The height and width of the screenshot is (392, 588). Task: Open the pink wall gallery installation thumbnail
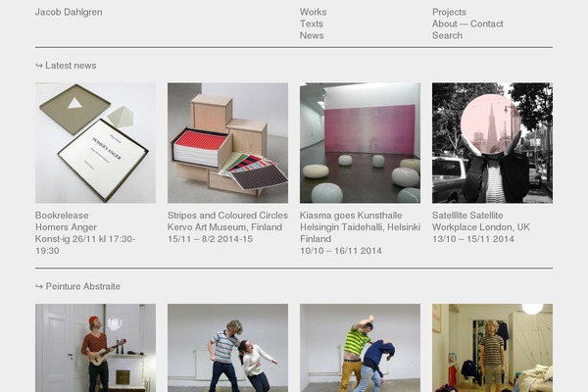[x=360, y=143]
